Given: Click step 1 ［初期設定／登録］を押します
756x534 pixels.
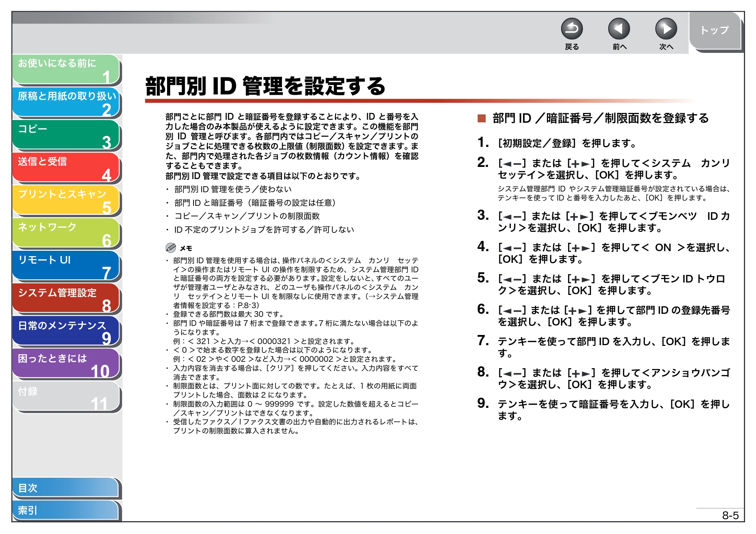Looking at the screenshot, I should tap(567, 144).
